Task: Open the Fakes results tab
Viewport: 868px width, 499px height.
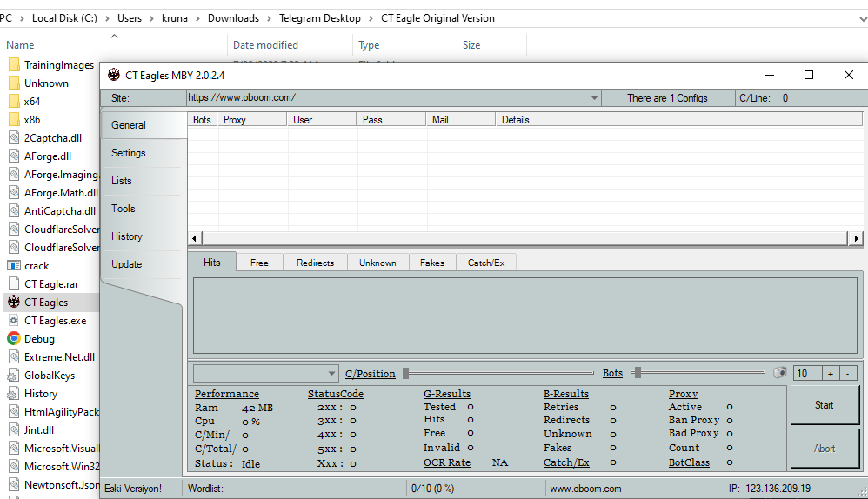Action: pyautogui.click(x=431, y=263)
